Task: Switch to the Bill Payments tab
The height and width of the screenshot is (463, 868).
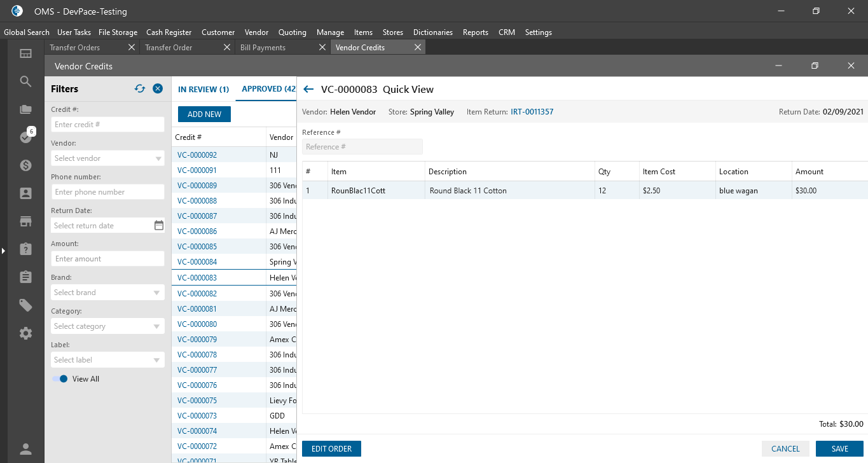Action: click(263, 48)
